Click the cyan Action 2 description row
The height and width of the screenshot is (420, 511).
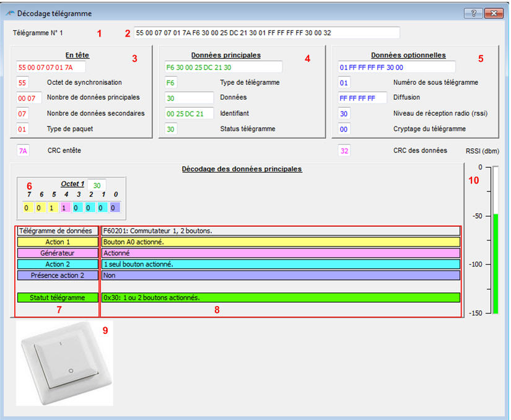281,264
